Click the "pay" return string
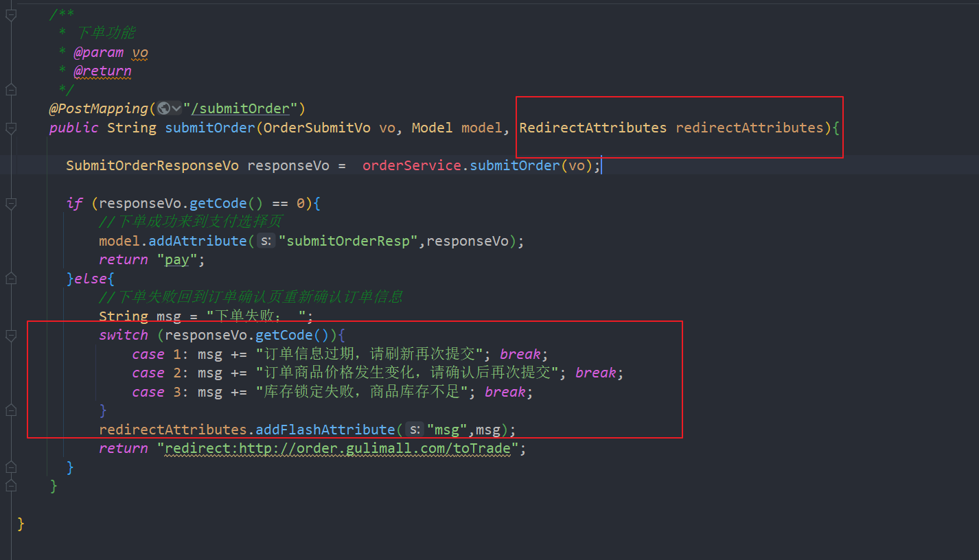Image resolution: width=979 pixels, height=560 pixels. (x=177, y=259)
